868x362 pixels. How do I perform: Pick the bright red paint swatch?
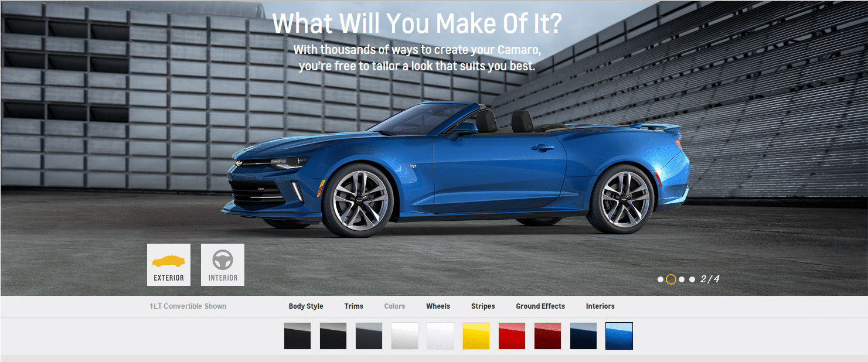point(512,336)
